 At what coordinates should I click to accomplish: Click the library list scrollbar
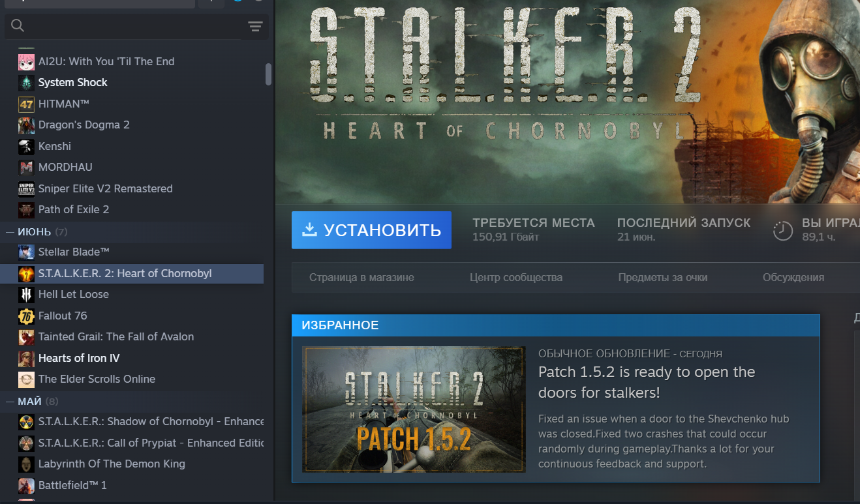click(x=268, y=74)
